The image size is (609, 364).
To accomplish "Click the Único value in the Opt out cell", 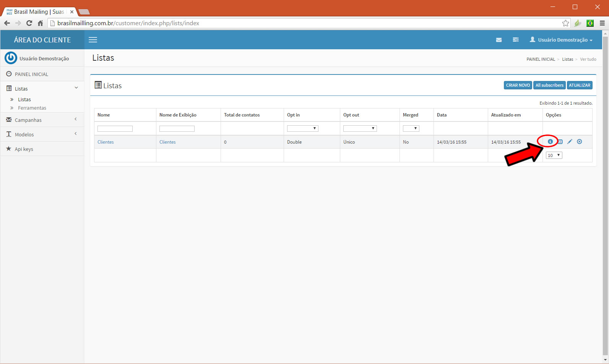I will click(x=349, y=142).
